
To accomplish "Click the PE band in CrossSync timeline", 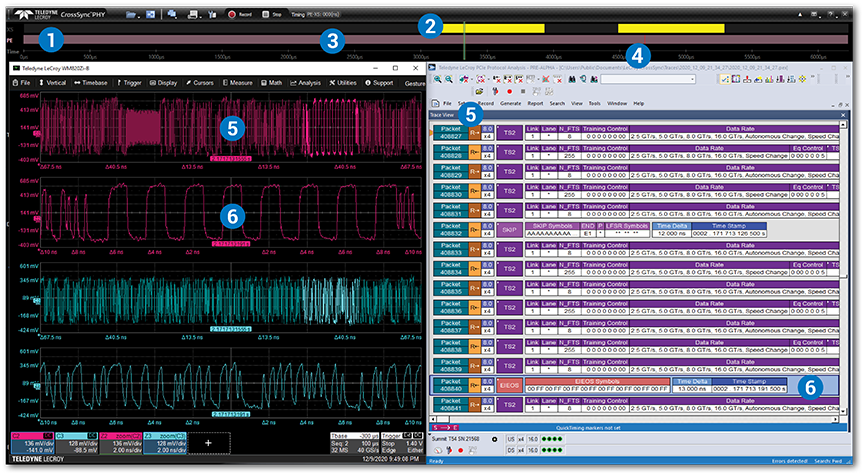I will [x=435, y=40].
